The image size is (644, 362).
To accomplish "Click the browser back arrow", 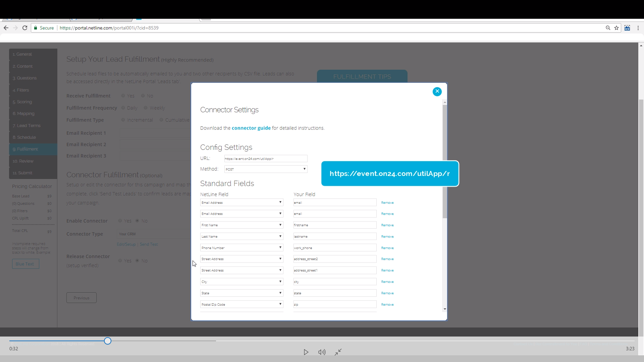I will 6,28.
